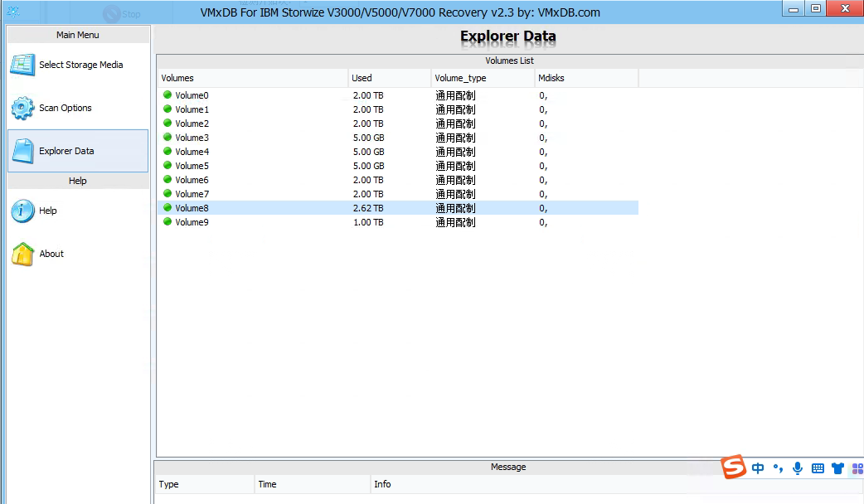Screen dimensions: 864x504
Task: Click the Select Storage Media icon
Action: 22,65
